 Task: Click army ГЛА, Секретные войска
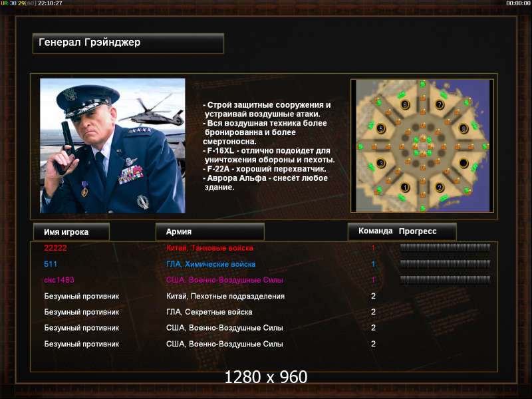pyautogui.click(x=209, y=312)
